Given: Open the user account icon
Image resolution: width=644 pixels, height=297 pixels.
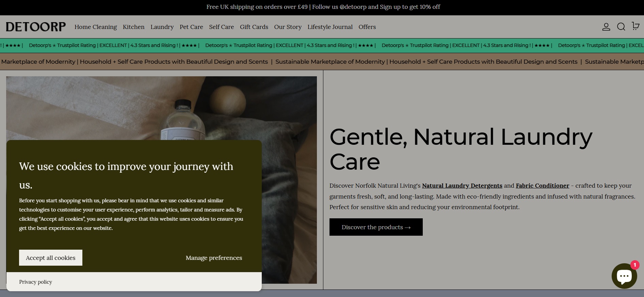Looking at the screenshot, I should pos(606,27).
